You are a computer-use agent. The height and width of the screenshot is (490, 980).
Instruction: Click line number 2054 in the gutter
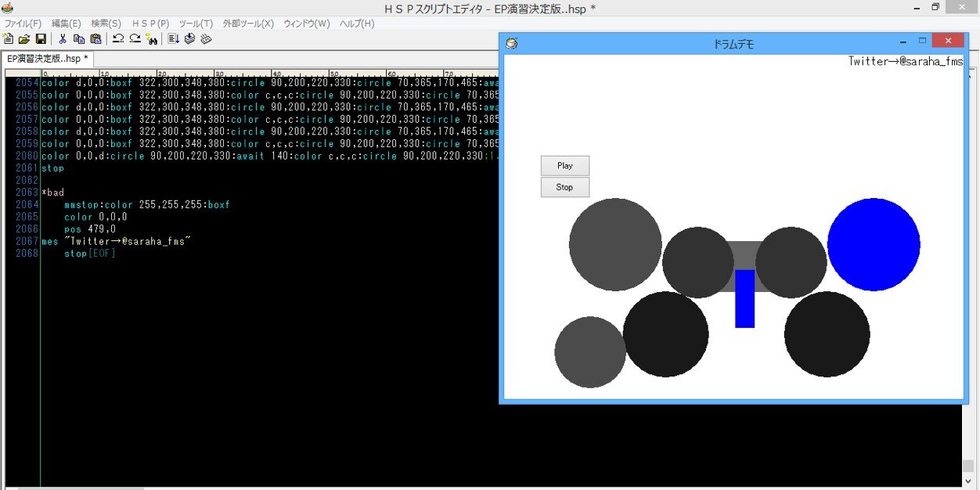click(x=27, y=83)
